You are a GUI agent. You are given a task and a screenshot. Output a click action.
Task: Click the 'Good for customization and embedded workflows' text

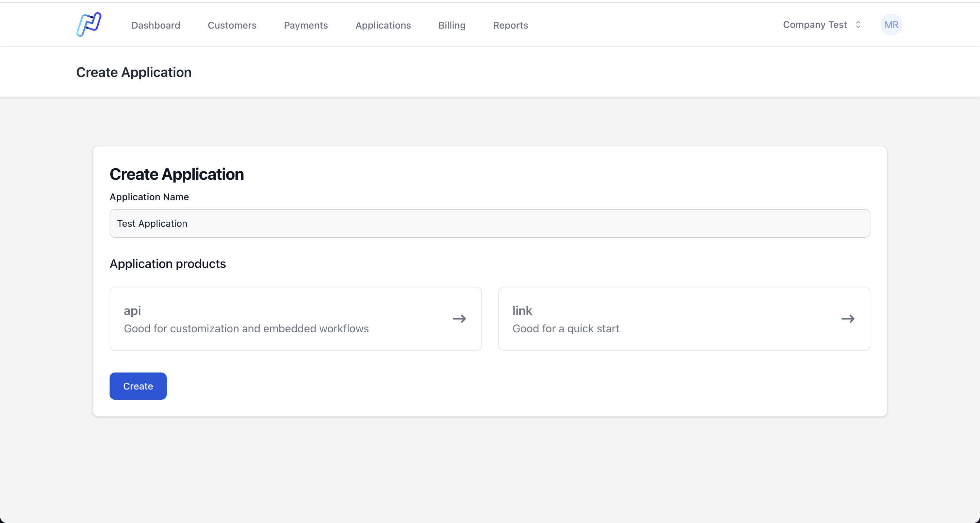(246, 329)
